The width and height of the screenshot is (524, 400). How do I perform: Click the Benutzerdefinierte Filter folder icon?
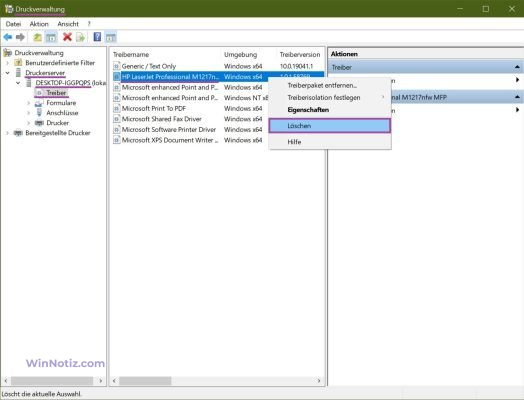pyautogui.click(x=18, y=62)
